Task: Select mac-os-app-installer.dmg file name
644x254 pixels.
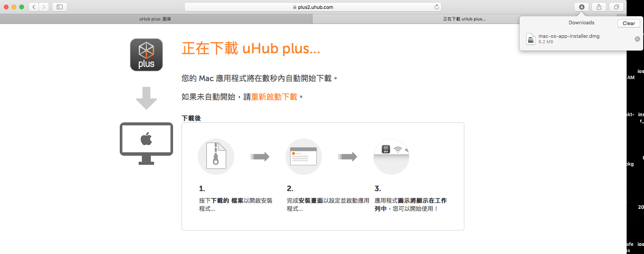Action: 569,36
